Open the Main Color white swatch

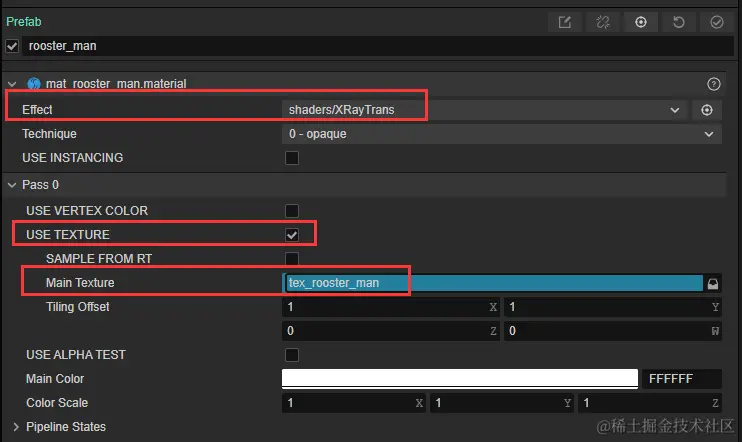coord(459,379)
